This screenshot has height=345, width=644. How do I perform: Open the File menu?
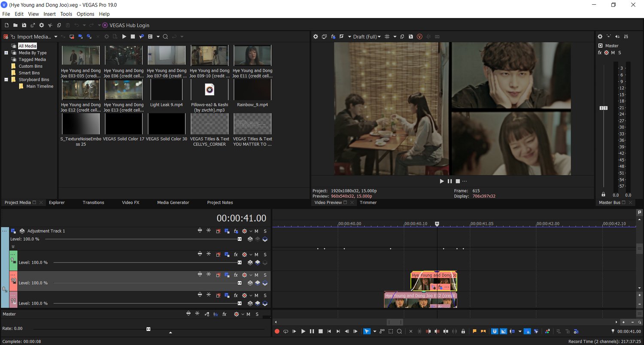(6, 14)
